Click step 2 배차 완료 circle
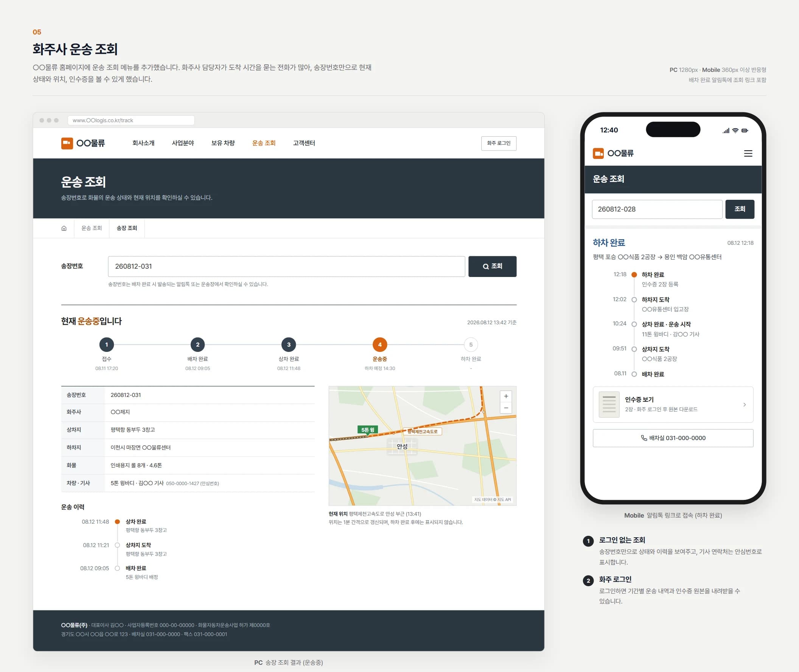 point(197,345)
